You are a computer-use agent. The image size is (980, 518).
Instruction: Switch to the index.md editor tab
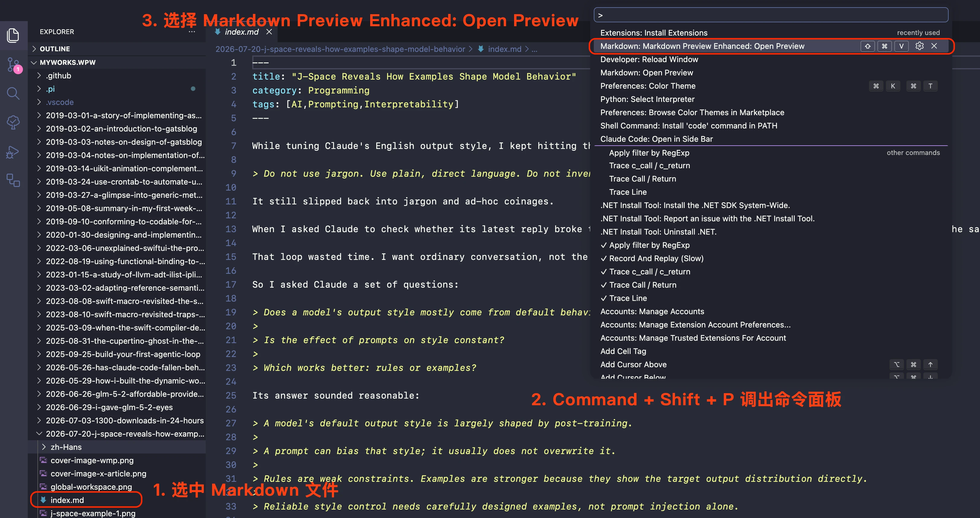[x=242, y=32]
